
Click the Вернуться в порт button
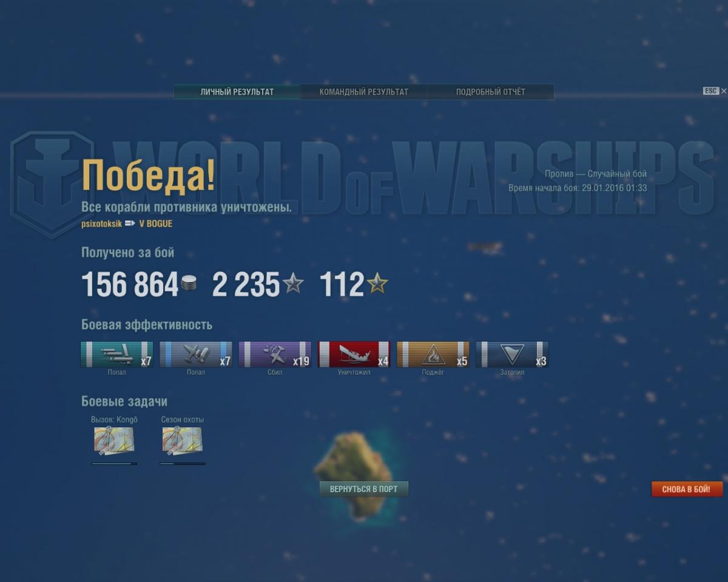(364, 489)
